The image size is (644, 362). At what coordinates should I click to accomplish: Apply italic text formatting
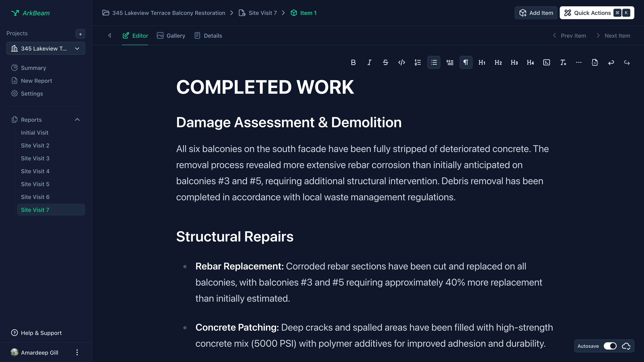pos(369,62)
